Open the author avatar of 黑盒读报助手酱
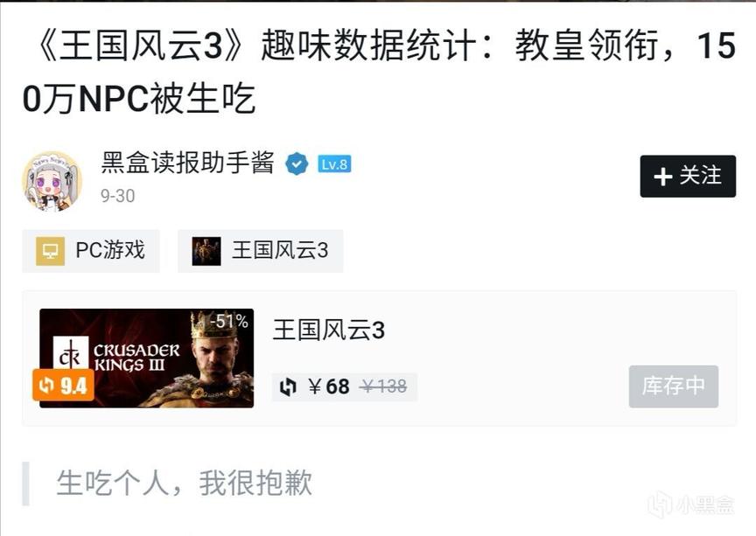Viewport: 756px width, 536px height. [52, 181]
